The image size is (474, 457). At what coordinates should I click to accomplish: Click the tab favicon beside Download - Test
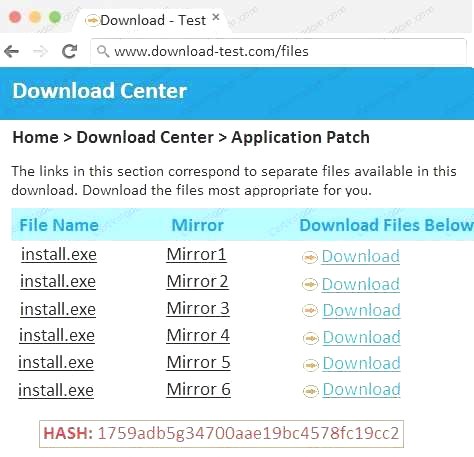[x=92, y=21]
